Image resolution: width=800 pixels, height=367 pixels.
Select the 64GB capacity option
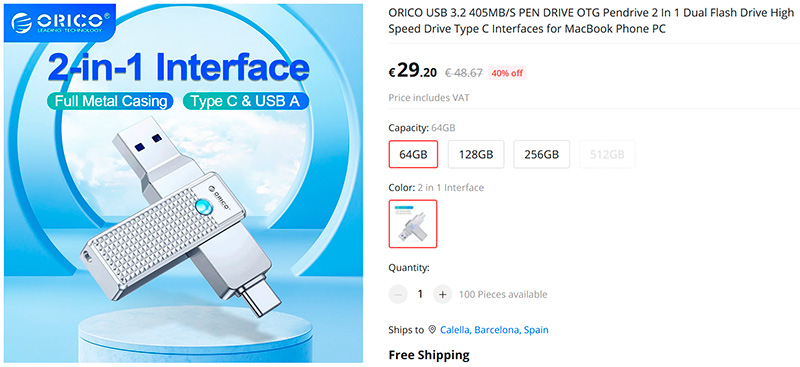pos(413,154)
